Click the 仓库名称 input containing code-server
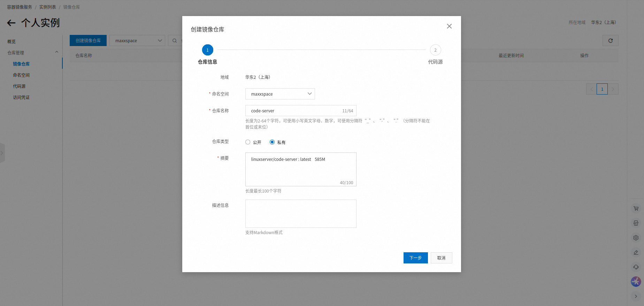Image resolution: width=644 pixels, height=306 pixels. (301, 111)
